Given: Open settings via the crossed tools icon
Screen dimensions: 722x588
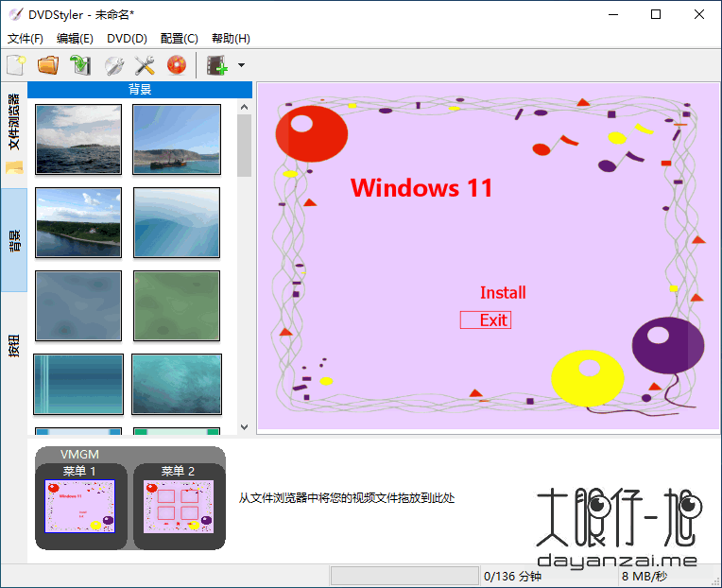Looking at the screenshot, I should [x=145, y=65].
